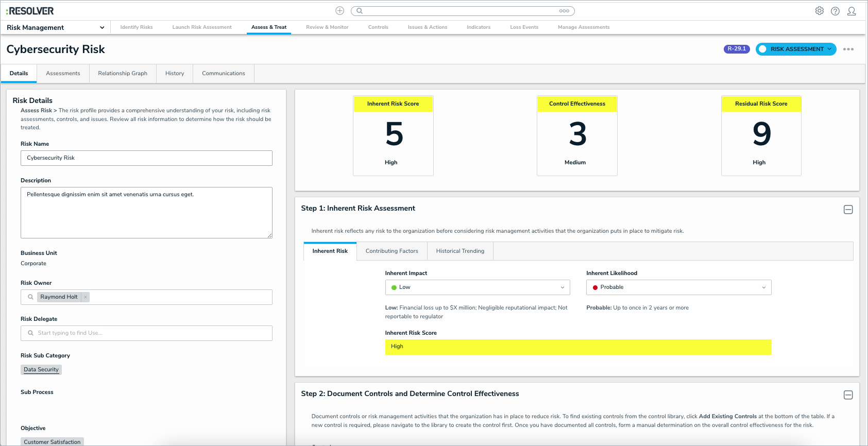868x446 pixels.
Task: Switch to the Contributing Factors tab
Action: 392,251
